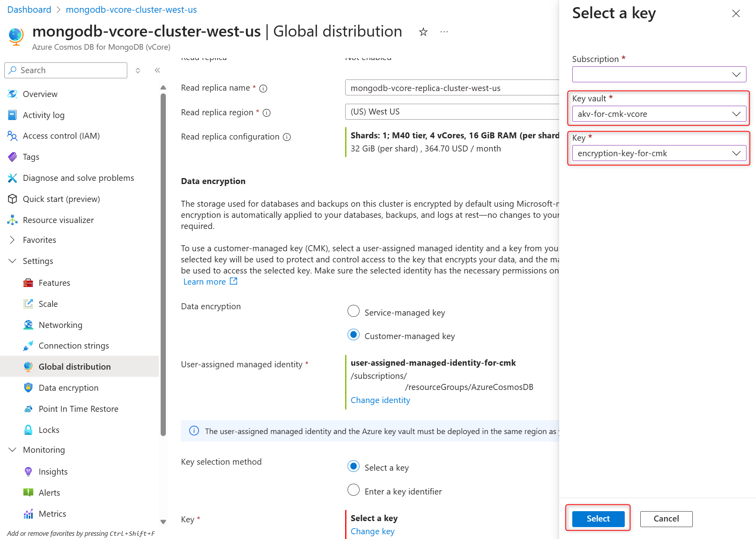Click the Read replica configuration info icon
This screenshot has height=539, width=756.
pyautogui.click(x=287, y=137)
